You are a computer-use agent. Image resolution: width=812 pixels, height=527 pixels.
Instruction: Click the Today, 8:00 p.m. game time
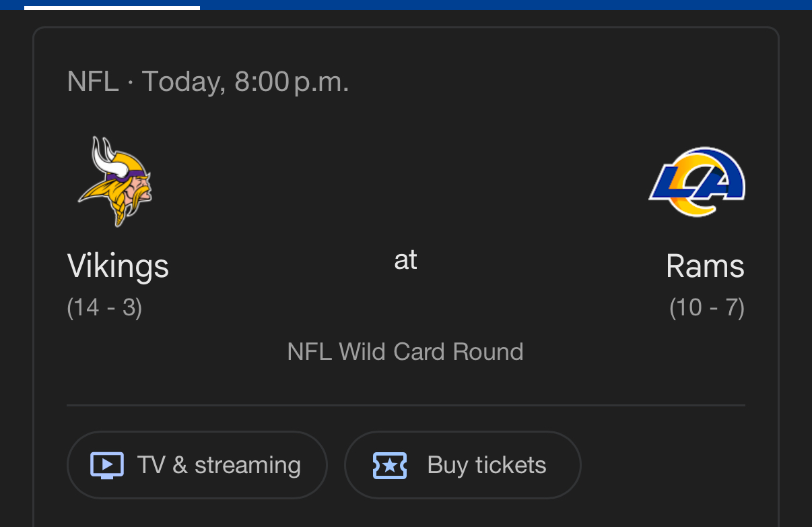coord(245,82)
